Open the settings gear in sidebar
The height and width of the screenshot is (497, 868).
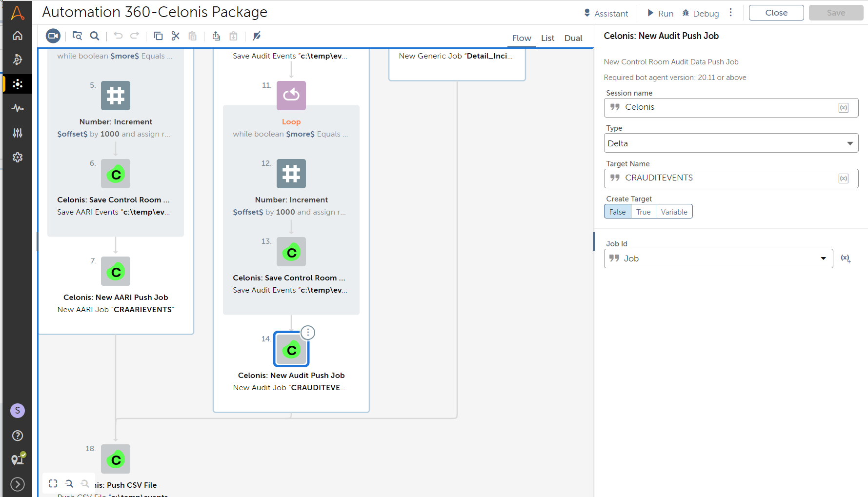click(x=18, y=158)
